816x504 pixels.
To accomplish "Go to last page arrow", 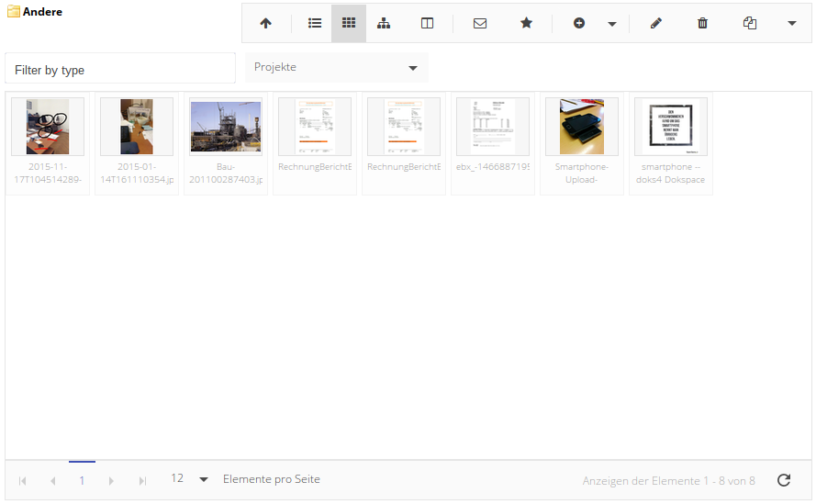I will point(142,480).
